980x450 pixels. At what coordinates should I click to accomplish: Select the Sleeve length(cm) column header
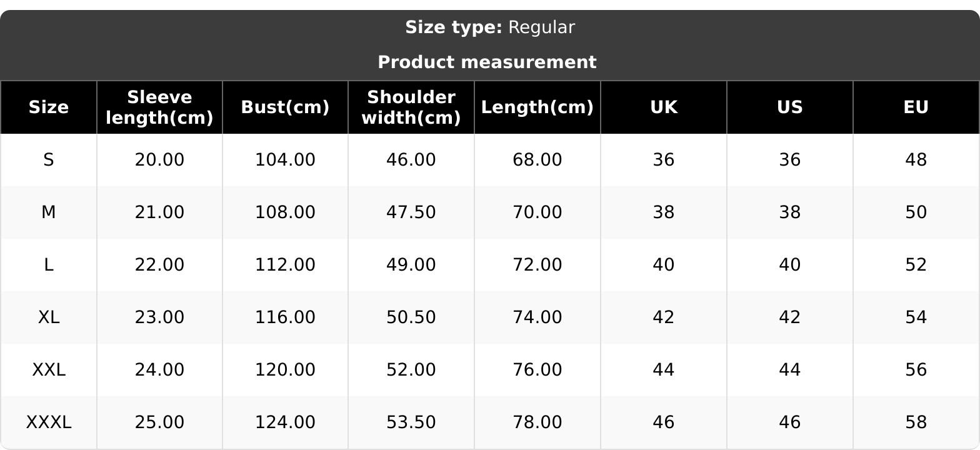(x=159, y=107)
